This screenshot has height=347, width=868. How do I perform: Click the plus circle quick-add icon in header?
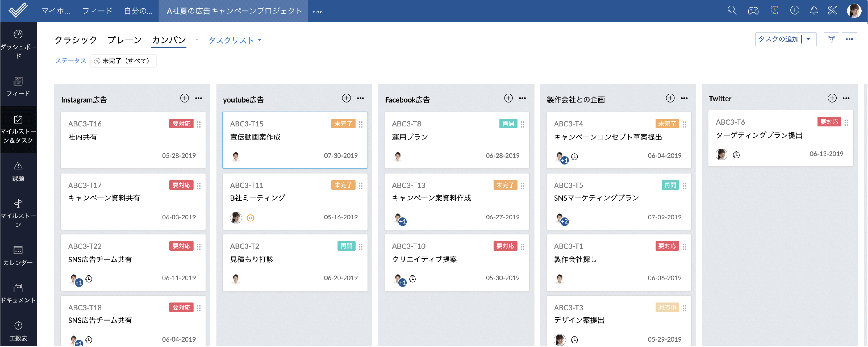click(x=795, y=10)
